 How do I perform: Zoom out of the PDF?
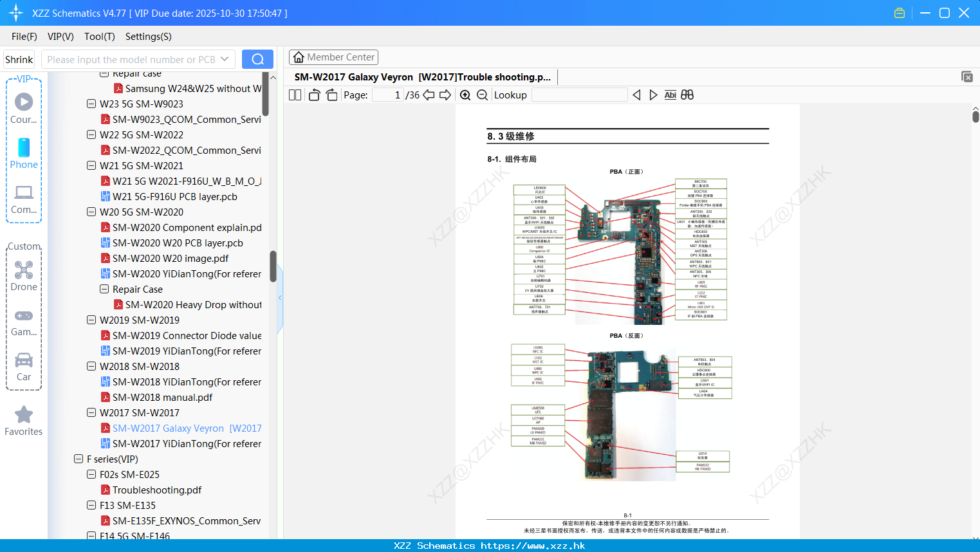(482, 95)
